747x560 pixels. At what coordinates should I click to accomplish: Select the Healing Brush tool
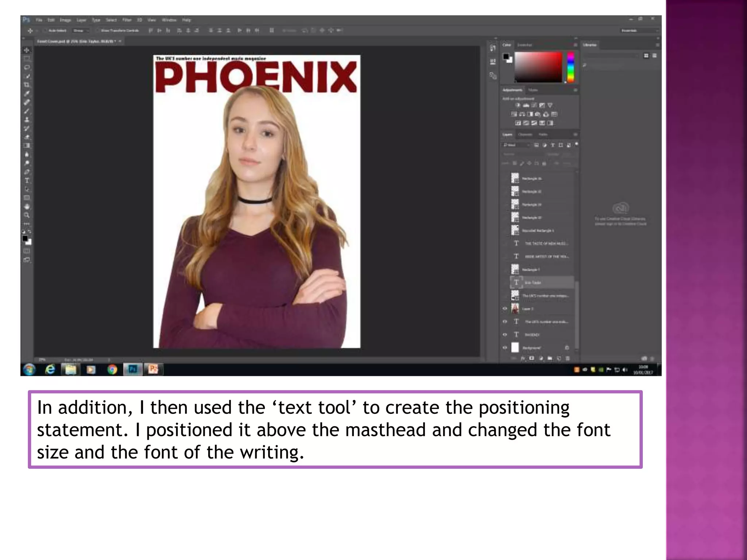(x=27, y=102)
